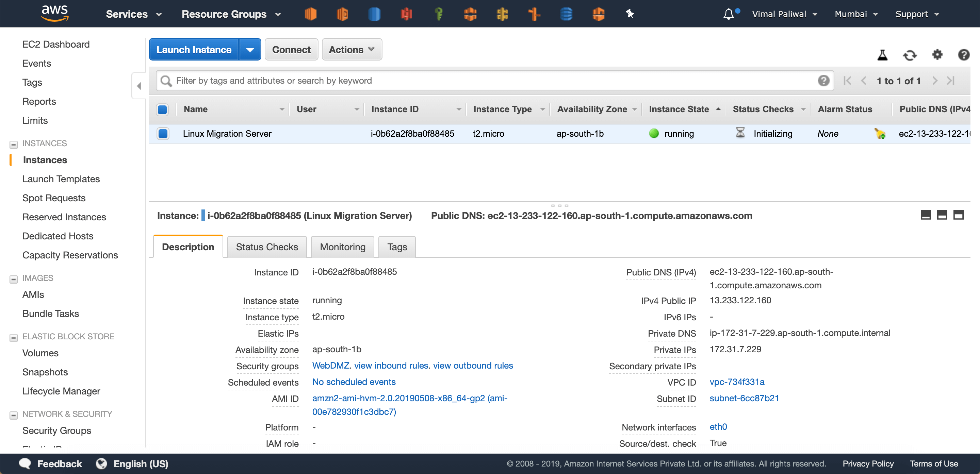Image resolution: width=980 pixels, height=474 pixels.
Task: Go to next page of results
Action: 935,81
